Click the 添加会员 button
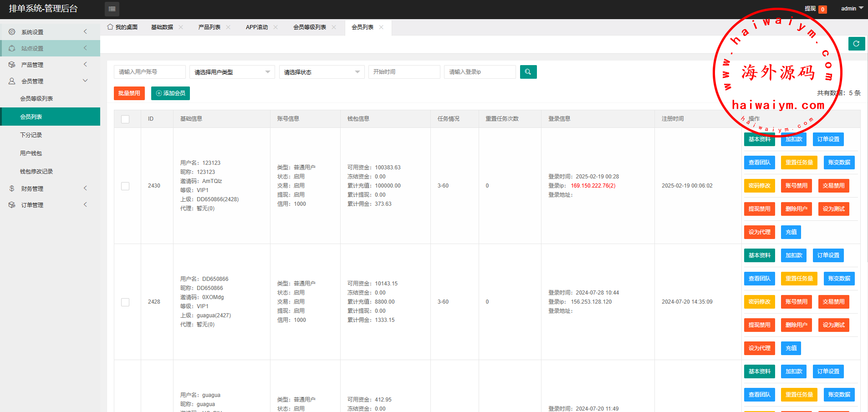 [170, 93]
